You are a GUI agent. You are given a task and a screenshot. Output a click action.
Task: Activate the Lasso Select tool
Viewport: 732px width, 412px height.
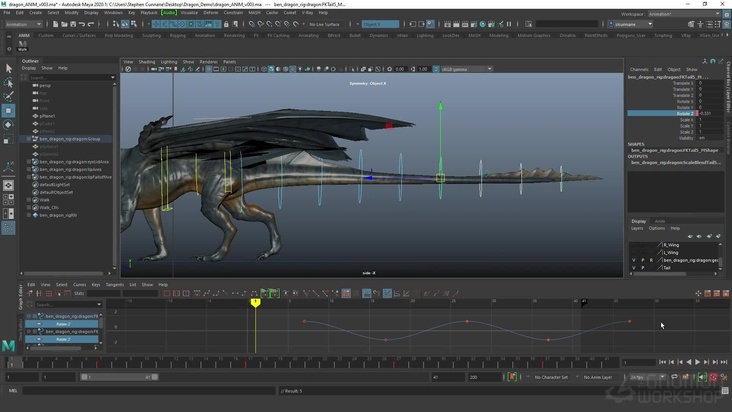pyautogui.click(x=8, y=83)
